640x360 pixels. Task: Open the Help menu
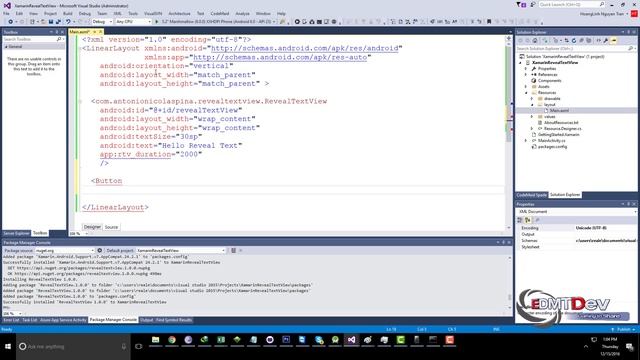281,13
